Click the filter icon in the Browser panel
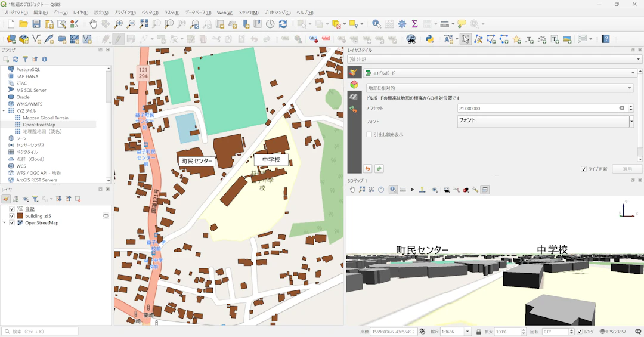The height and width of the screenshot is (337, 644). coord(25,59)
